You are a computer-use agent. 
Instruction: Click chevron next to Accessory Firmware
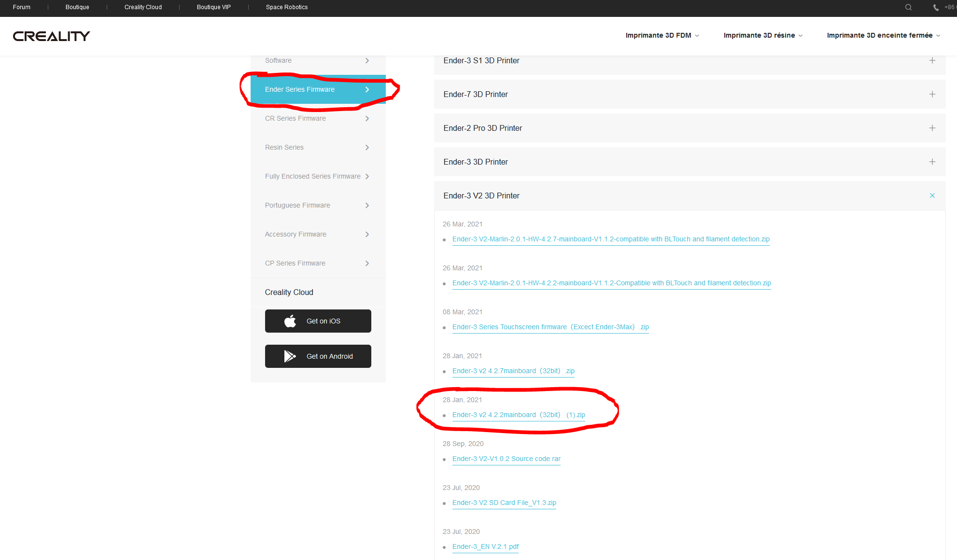click(367, 234)
